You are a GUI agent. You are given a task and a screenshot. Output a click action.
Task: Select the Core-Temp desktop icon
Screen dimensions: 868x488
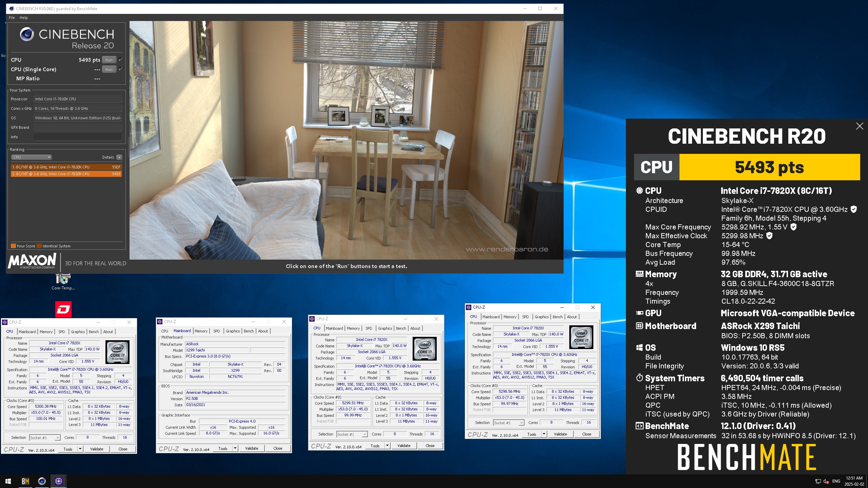(63, 282)
